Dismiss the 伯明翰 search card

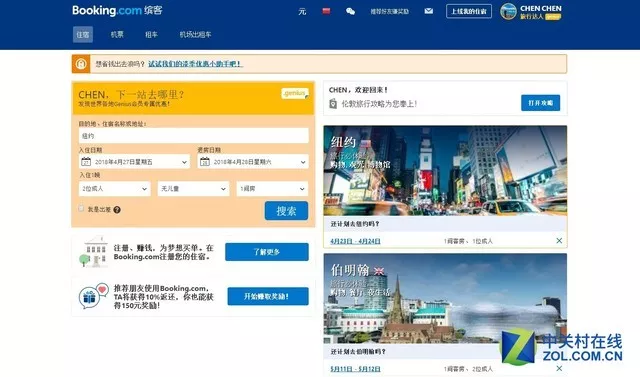pyautogui.click(x=559, y=368)
